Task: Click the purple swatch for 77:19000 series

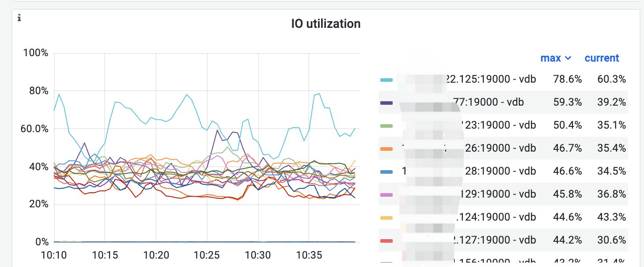Action: point(386,103)
